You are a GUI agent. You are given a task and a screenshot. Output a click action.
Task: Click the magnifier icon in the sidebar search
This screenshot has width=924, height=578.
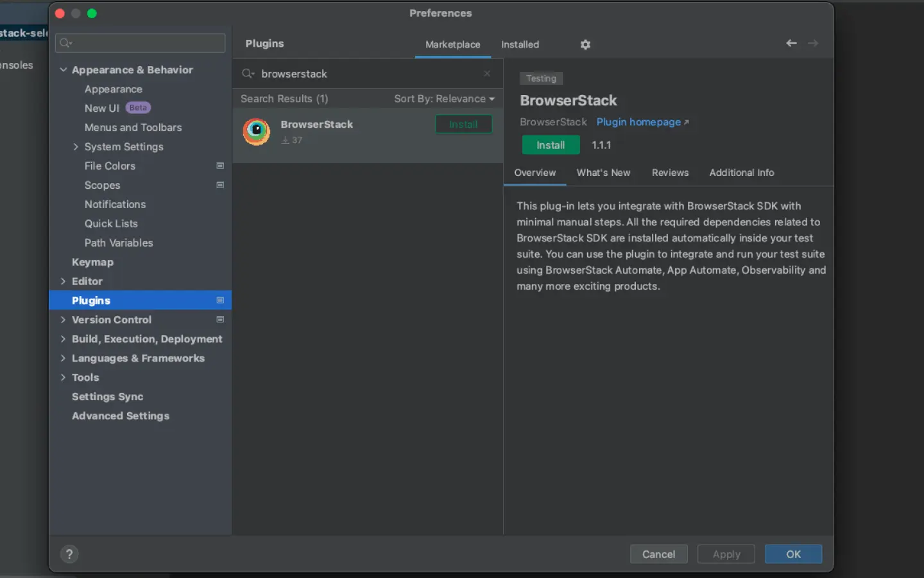(65, 43)
